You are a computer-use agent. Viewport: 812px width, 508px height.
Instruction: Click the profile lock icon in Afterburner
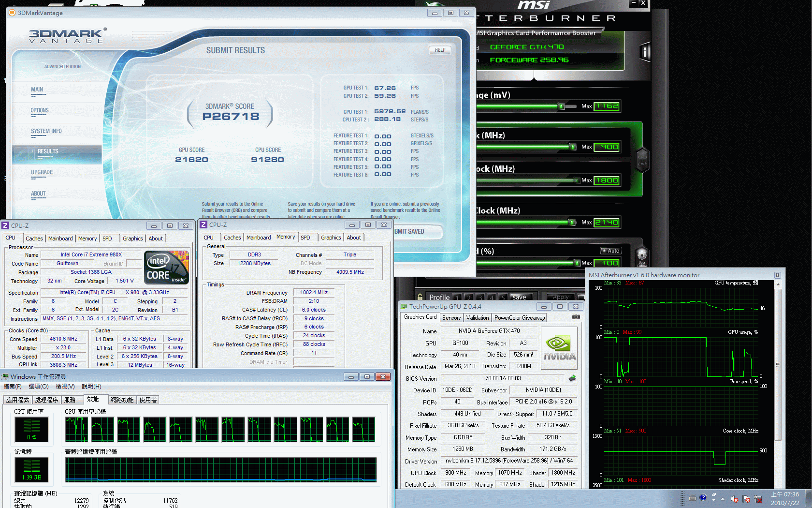[420, 297]
